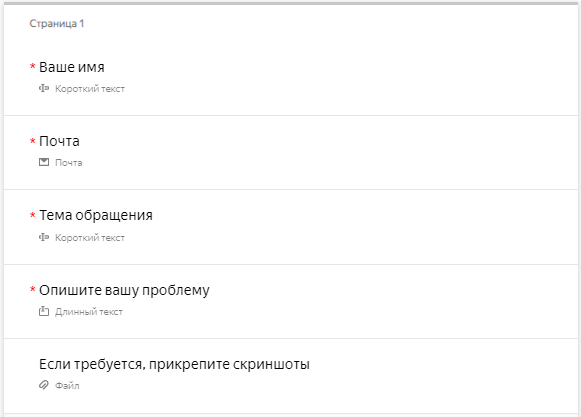Click the Короткий текст label under Ваше имя

[90, 89]
